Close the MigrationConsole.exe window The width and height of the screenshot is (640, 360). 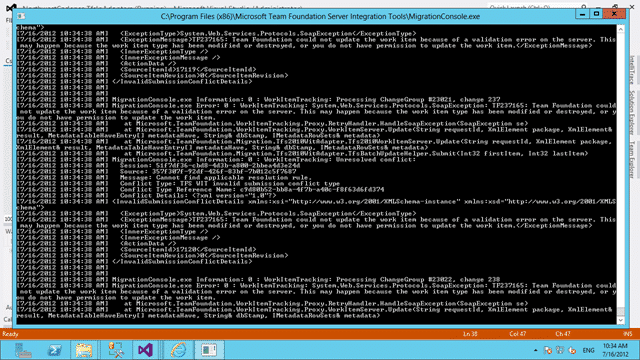[x=614, y=14]
